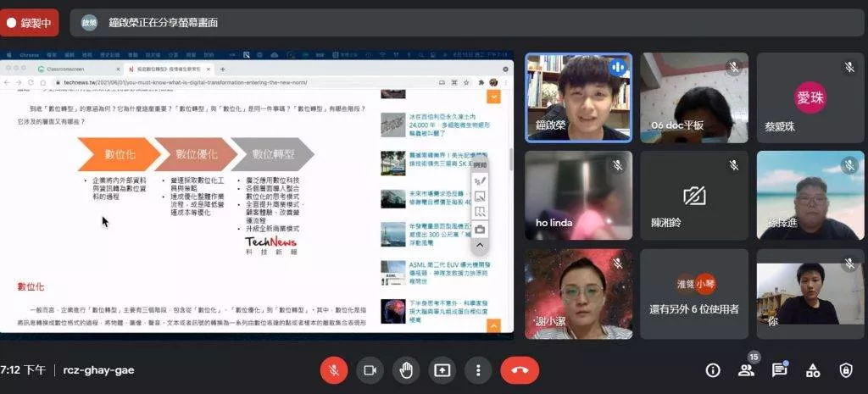Select 謝小潔 video tile
Image resolution: width=868 pixels, height=394 pixels.
[578, 294]
